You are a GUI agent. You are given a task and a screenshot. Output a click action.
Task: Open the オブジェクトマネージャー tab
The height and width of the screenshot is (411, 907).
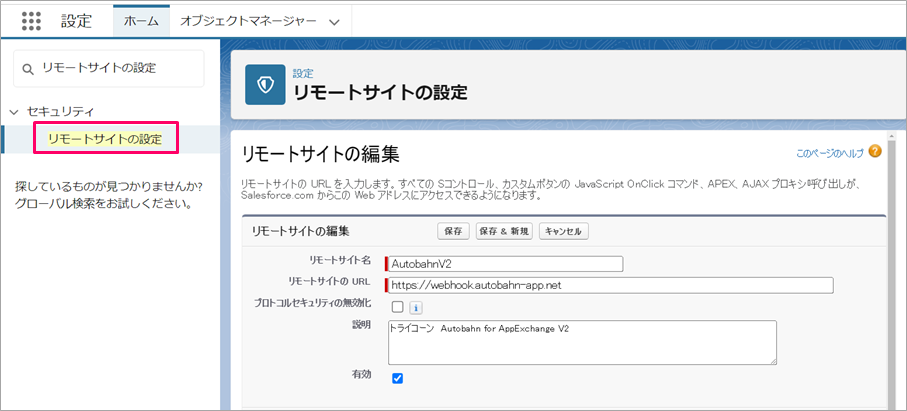[248, 21]
